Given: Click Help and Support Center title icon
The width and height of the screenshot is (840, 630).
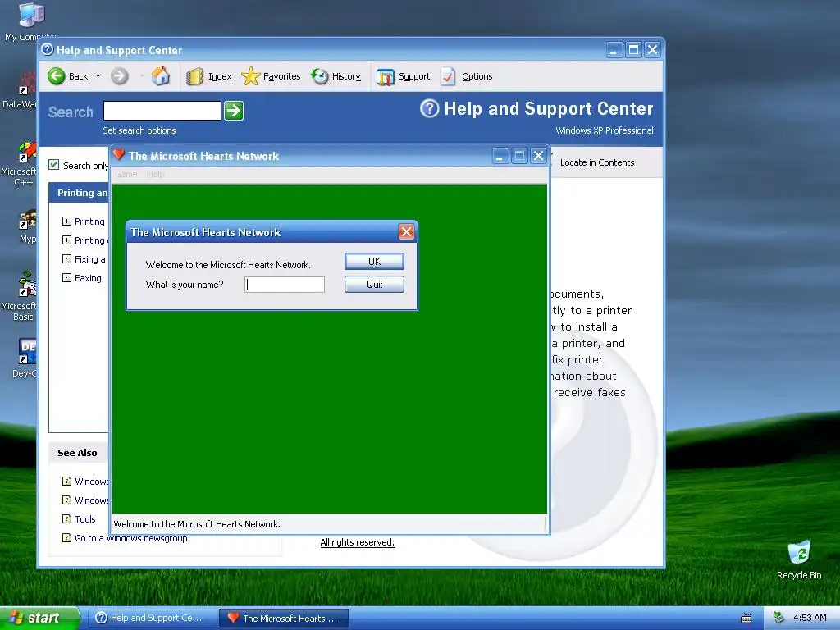Looking at the screenshot, I should 47,50.
